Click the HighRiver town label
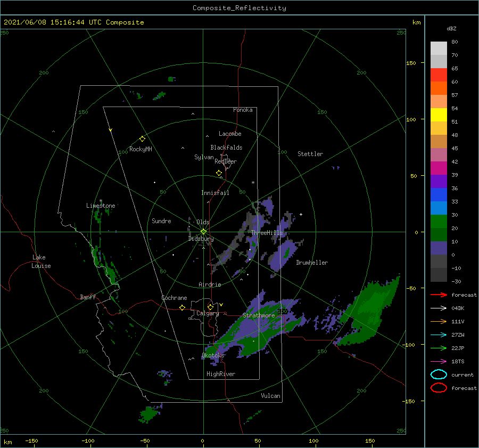Image resolution: width=479 pixels, height=448 pixels. 221,374
